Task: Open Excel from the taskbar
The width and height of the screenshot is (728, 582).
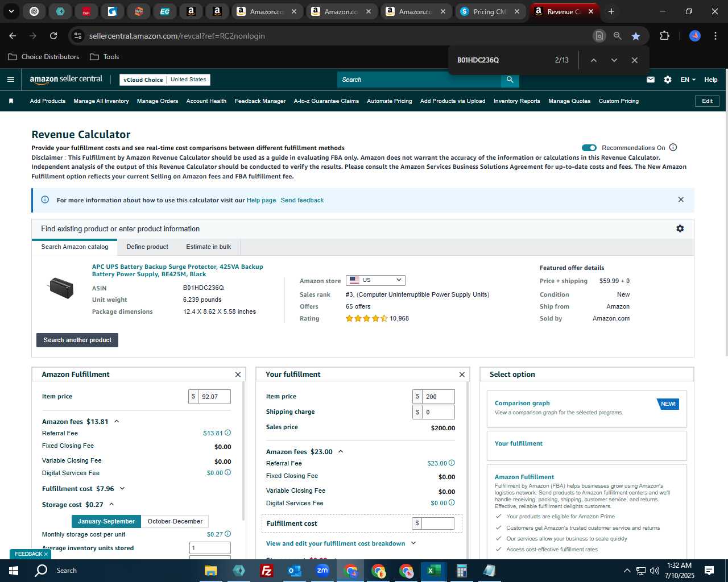Action: 434,571
